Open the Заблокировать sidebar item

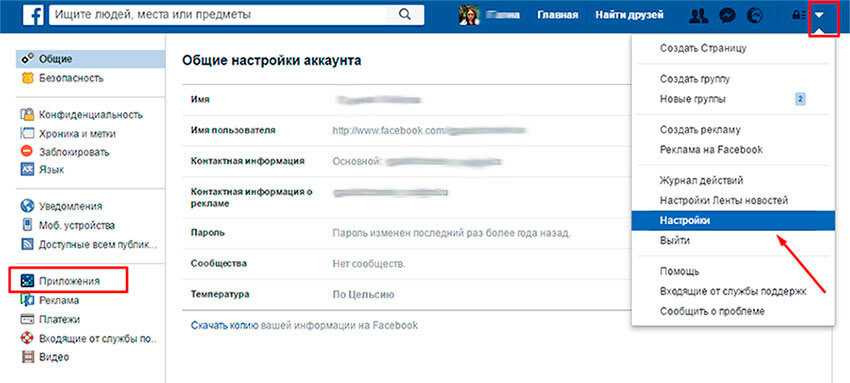point(74,152)
